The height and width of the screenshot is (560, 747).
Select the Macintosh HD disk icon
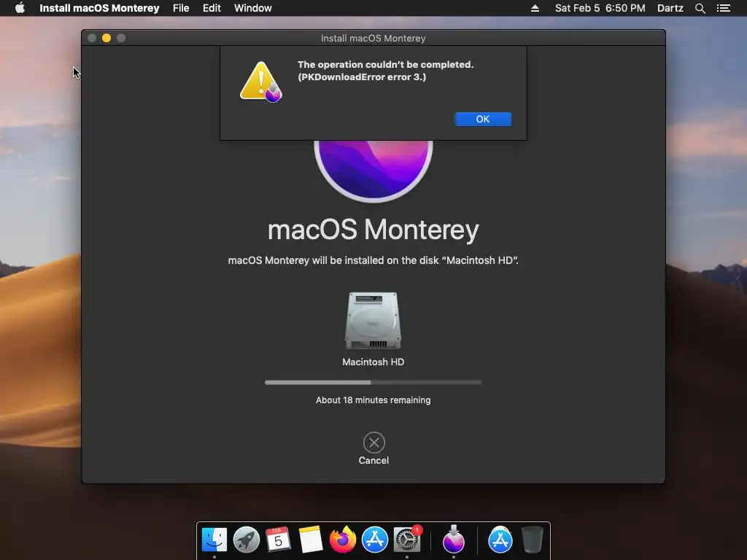pyautogui.click(x=373, y=321)
